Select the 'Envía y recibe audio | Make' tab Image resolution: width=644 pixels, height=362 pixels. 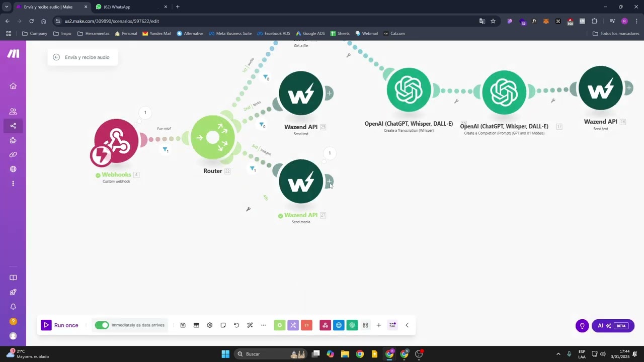click(x=52, y=7)
